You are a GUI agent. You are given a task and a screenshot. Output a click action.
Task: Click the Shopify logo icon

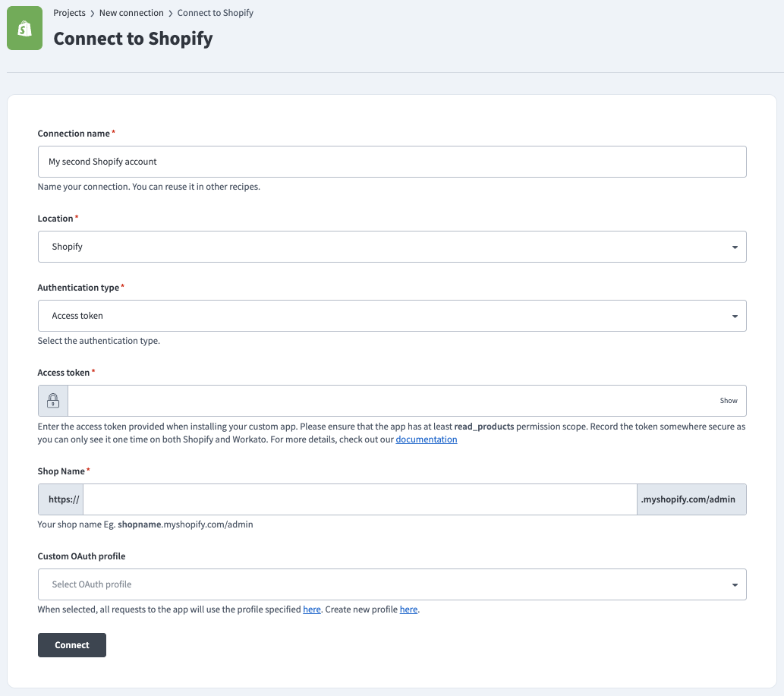pos(24,28)
